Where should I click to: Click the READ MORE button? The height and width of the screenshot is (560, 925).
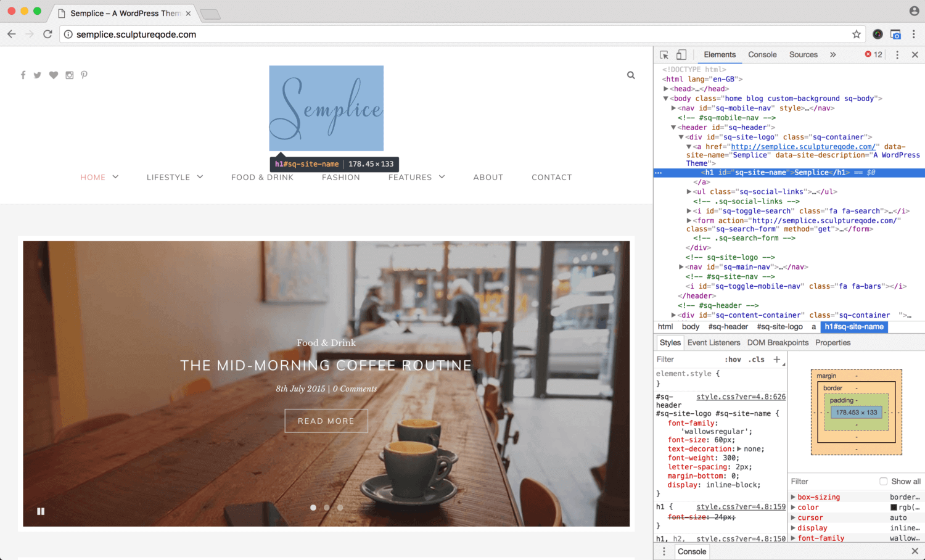(326, 421)
